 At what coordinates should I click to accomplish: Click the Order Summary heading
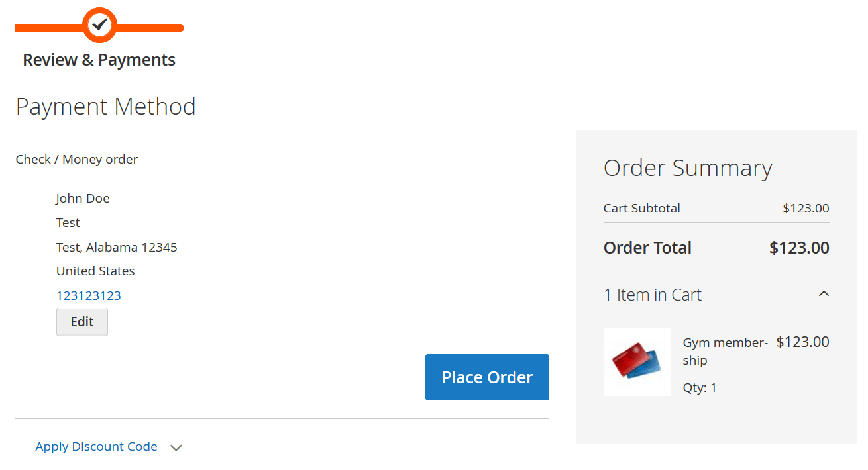coord(688,168)
